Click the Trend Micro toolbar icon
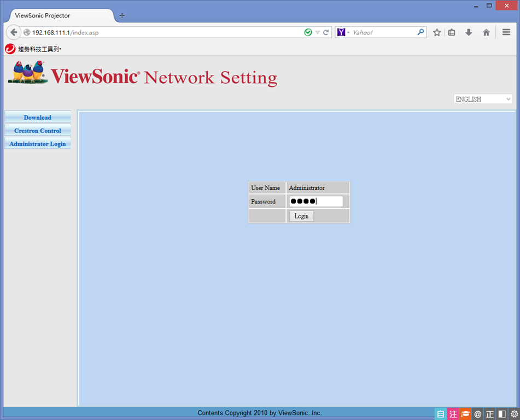This screenshot has width=520, height=420. click(x=10, y=49)
